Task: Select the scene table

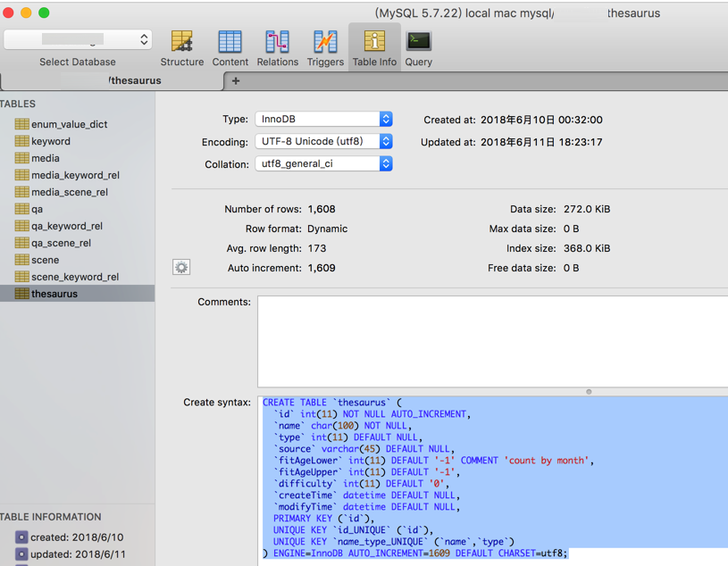Action: tap(45, 260)
